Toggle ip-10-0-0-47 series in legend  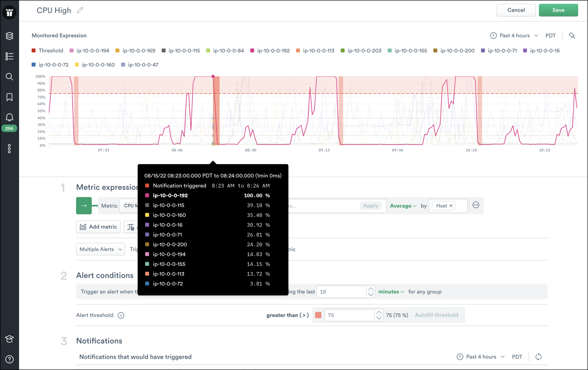(140, 65)
